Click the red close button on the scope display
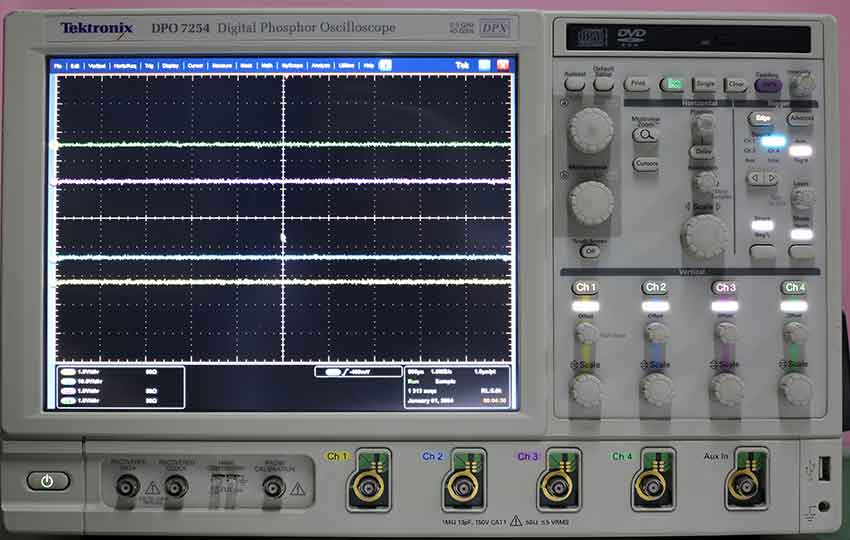This screenshot has height=540, width=850. 503,65
